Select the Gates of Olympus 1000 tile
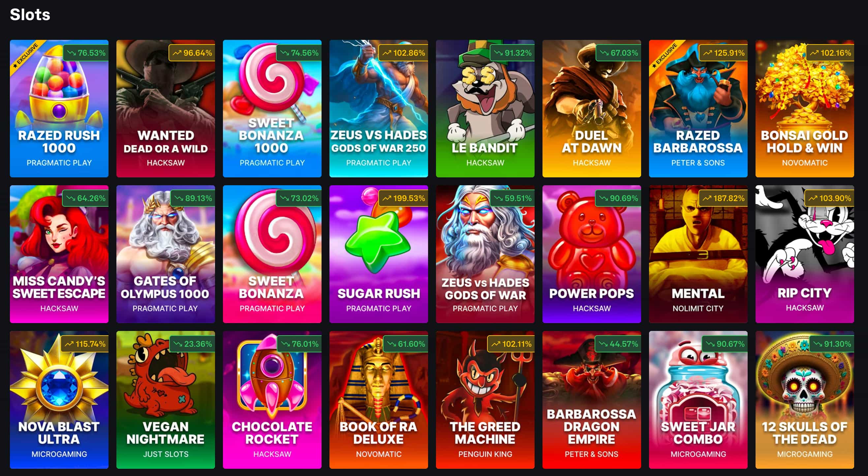Viewport: 868px width, 476px height. 166,254
